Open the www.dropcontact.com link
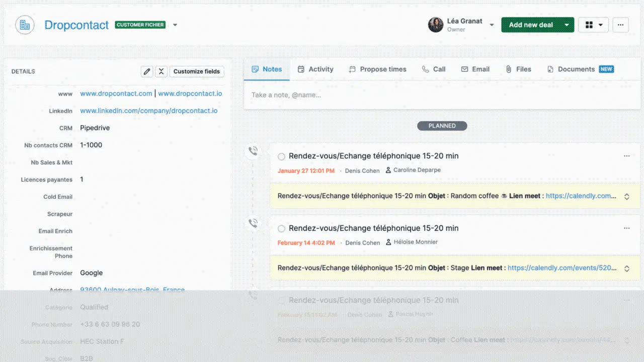Image resolution: width=644 pixels, height=362 pixels. [x=116, y=94]
